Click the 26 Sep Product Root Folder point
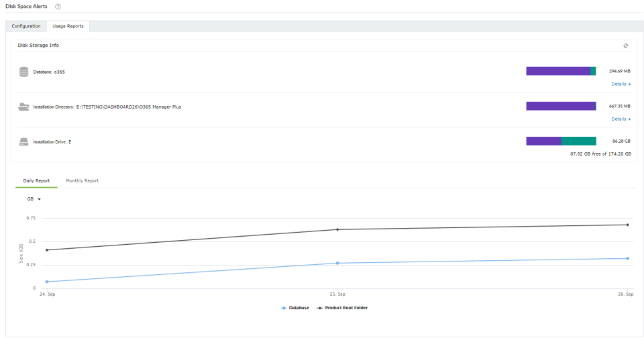644x338 pixels. point(627,225)
